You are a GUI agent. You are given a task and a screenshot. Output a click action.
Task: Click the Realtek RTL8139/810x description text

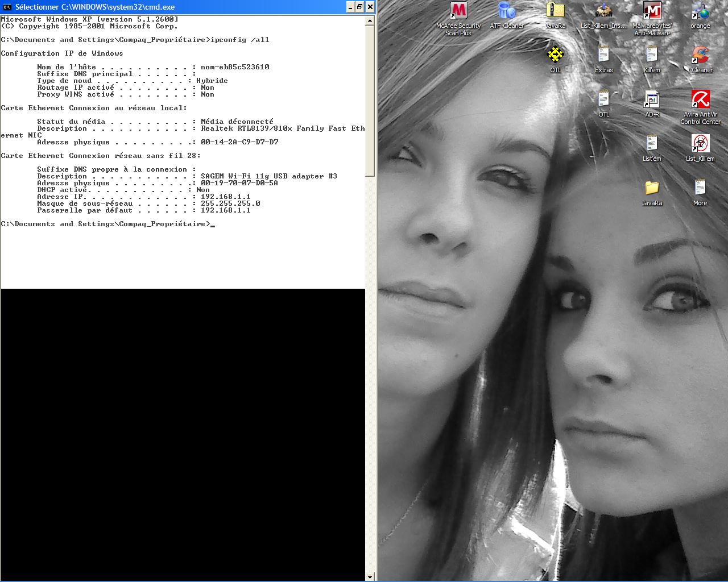(x=283, y=128)
